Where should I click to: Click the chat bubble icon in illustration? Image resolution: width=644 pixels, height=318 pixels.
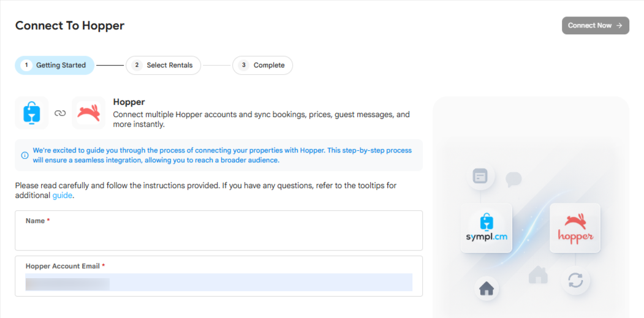[513, 179]
